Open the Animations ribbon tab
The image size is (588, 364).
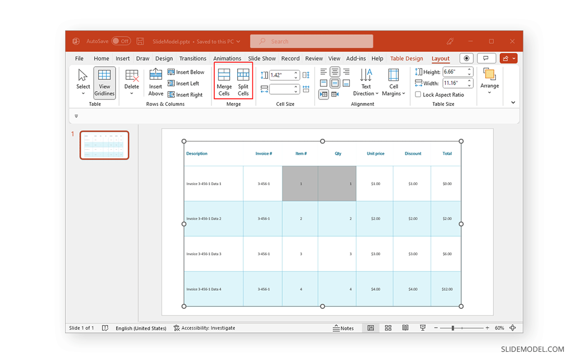click(x=227, y=58)
